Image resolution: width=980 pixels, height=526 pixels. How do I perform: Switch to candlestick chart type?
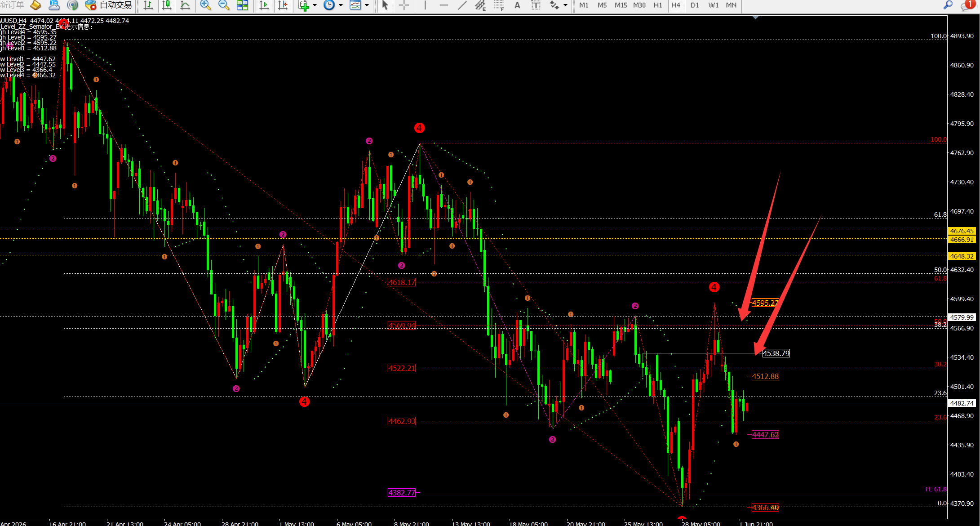click(x=167, y=5)
